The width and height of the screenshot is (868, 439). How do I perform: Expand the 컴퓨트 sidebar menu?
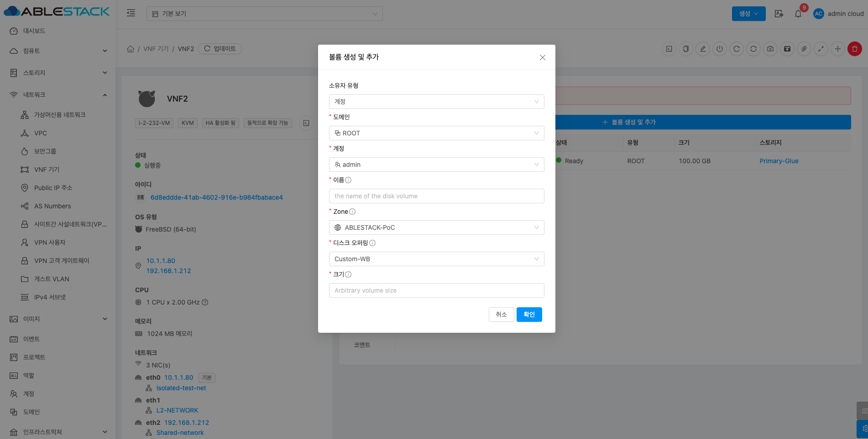58,51
